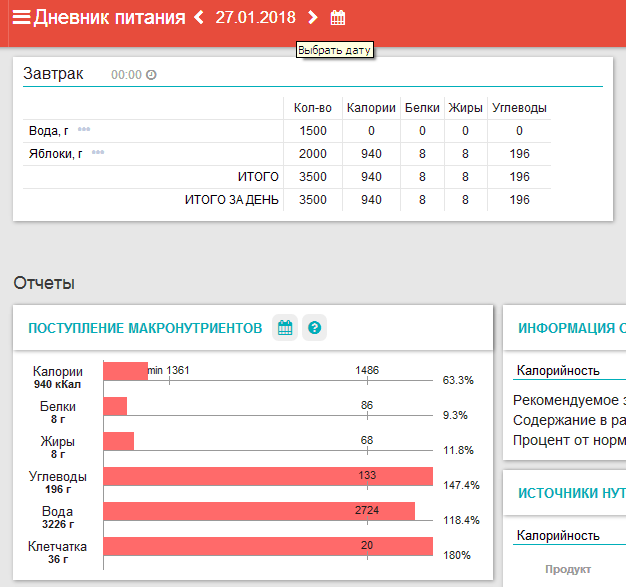Screen dimensions: 626x587
Task: Open the options dots for Вода
Action: [84, 130]
